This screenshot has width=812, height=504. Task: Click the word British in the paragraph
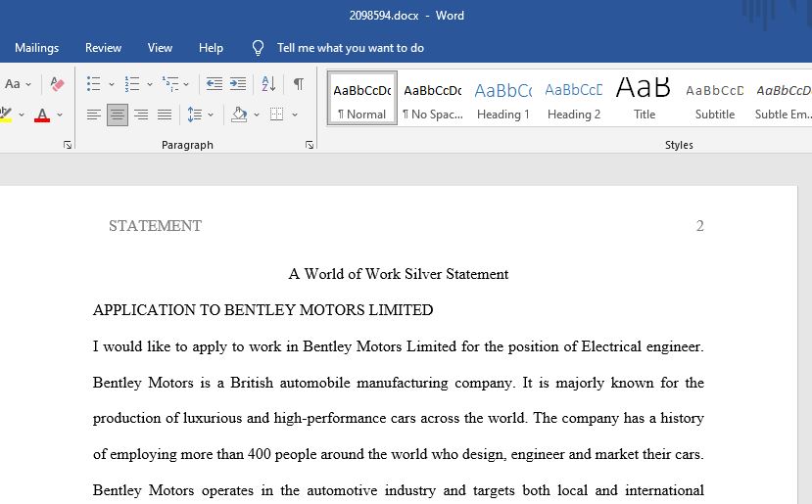coord(252,383)
